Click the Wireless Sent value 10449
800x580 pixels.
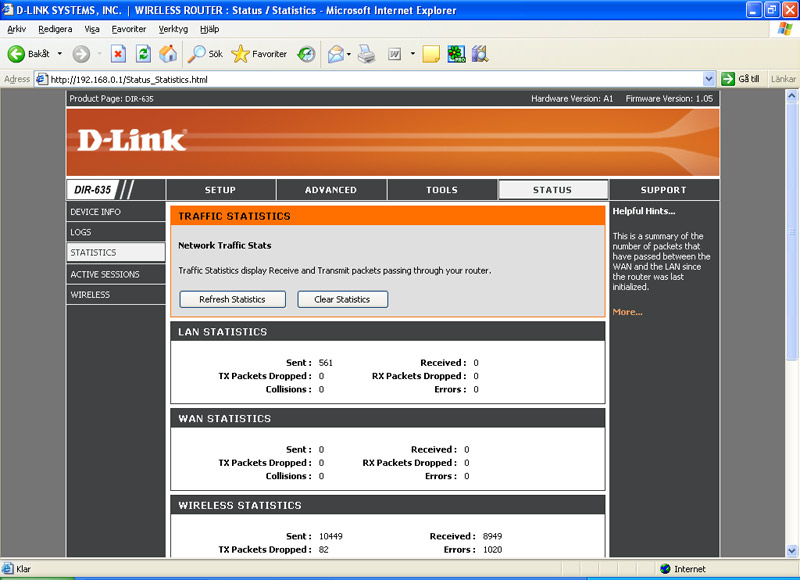(331, 537)
